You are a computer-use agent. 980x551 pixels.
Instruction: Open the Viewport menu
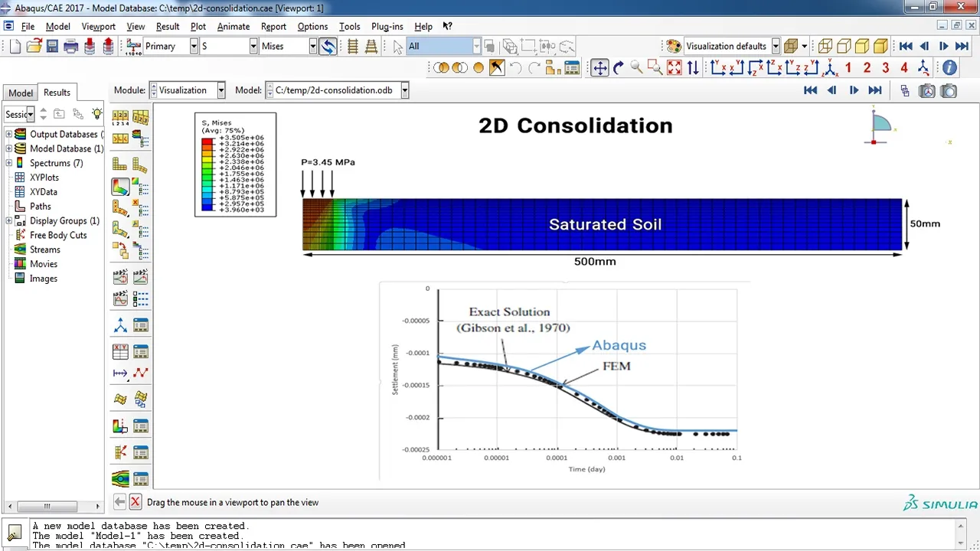click(98, 26)
